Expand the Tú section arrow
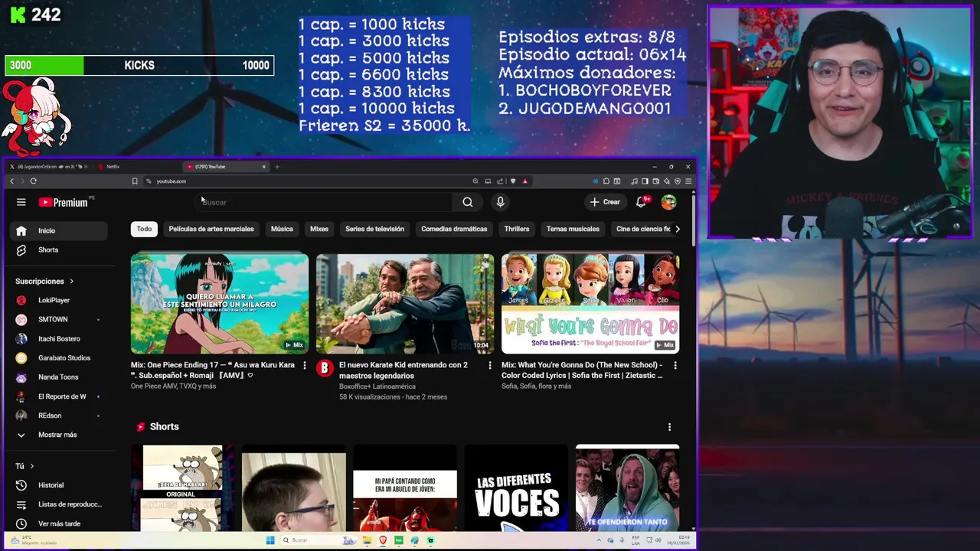 click(x=31, y=466)
